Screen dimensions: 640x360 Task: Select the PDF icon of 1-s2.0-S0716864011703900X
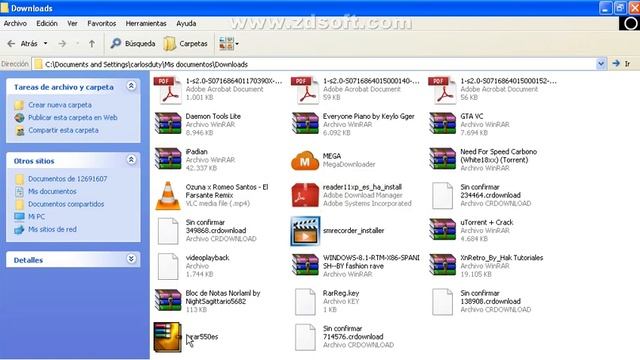(168, 90)
